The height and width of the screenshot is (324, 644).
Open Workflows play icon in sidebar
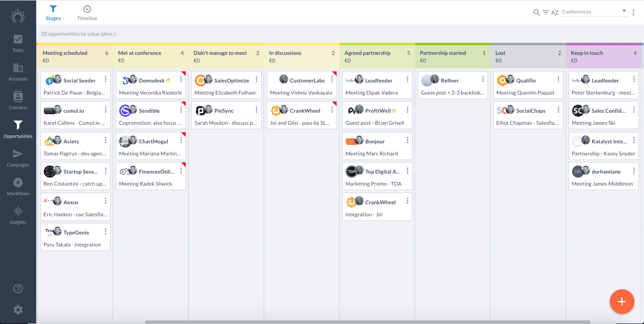click(18, 182)
